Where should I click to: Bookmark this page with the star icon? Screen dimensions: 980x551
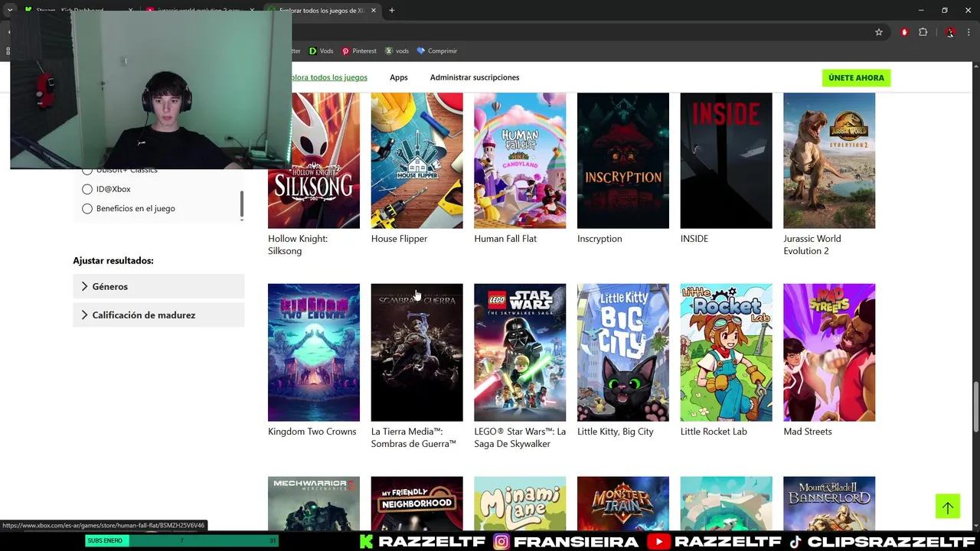879,32
